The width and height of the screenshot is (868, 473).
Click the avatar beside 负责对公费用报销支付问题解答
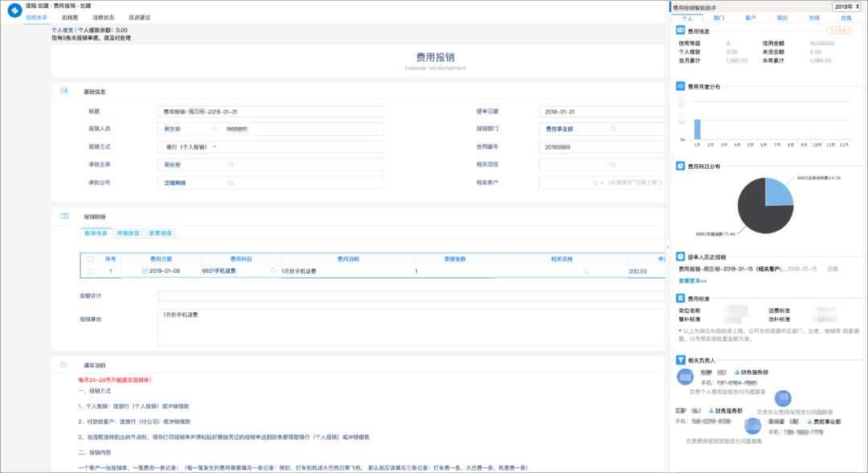[x=783, y=397]
